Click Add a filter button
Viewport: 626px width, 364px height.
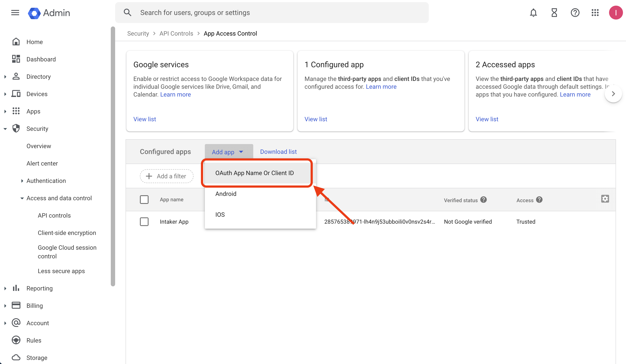coord(166,176)
